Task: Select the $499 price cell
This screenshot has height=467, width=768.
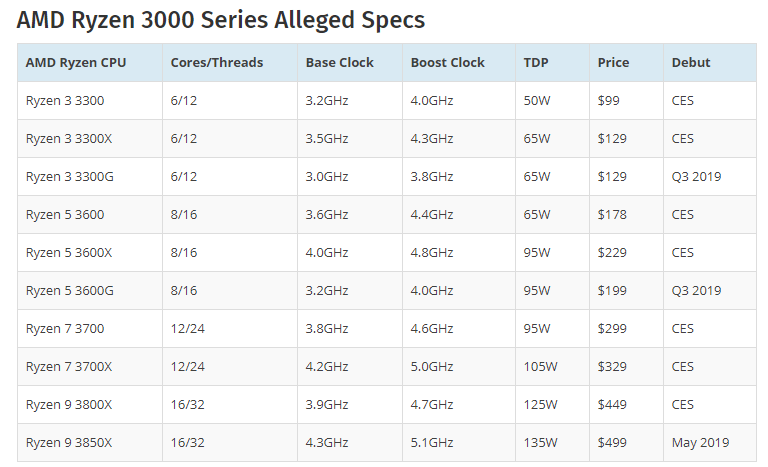Action: [x=612, y=442]
